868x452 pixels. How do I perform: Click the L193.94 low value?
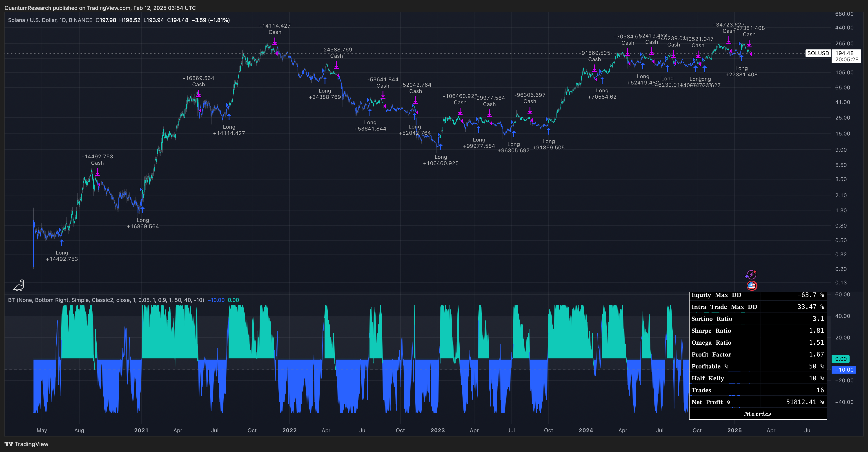154,20
